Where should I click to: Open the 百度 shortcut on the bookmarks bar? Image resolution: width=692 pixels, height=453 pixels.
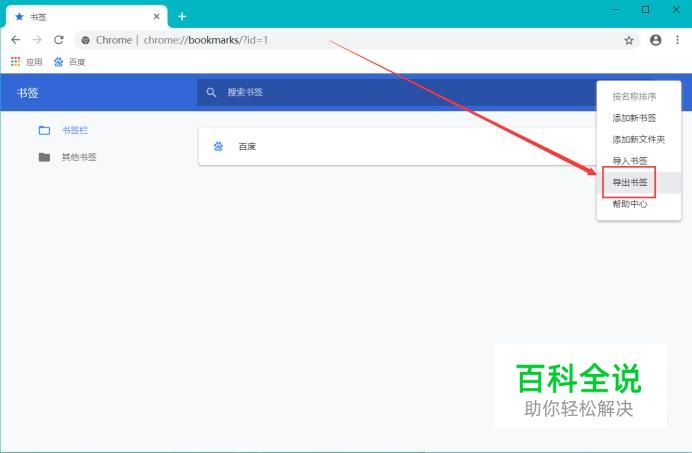[69, 62]
